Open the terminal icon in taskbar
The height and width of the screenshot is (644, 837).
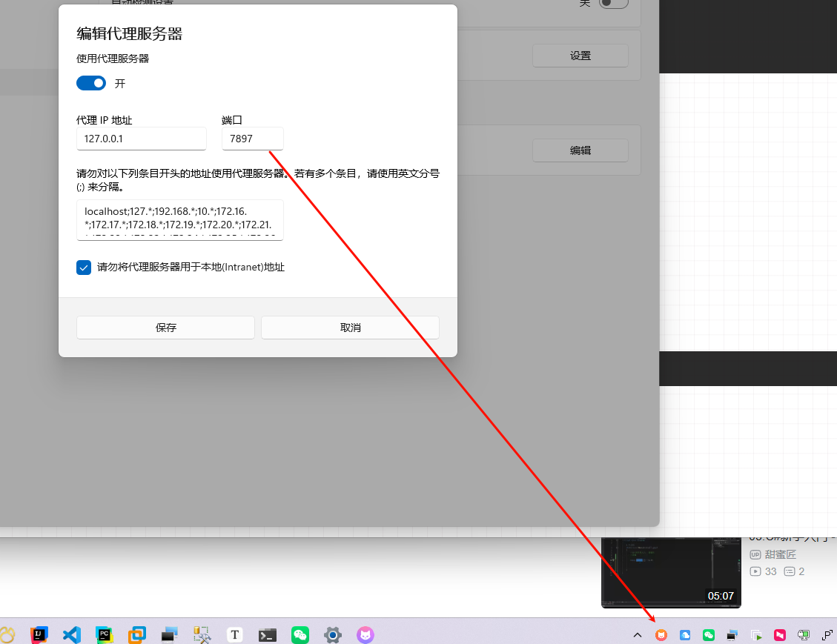268,634
